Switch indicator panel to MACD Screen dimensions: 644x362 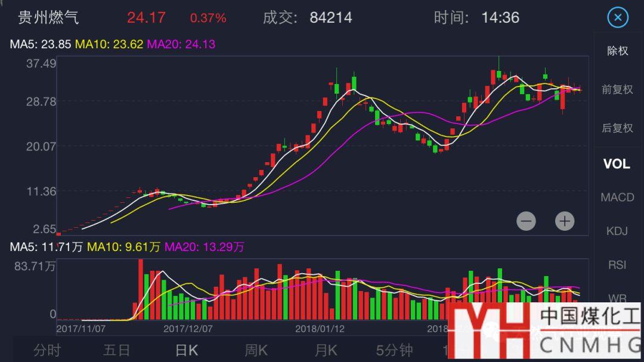[x=617, y=197]
